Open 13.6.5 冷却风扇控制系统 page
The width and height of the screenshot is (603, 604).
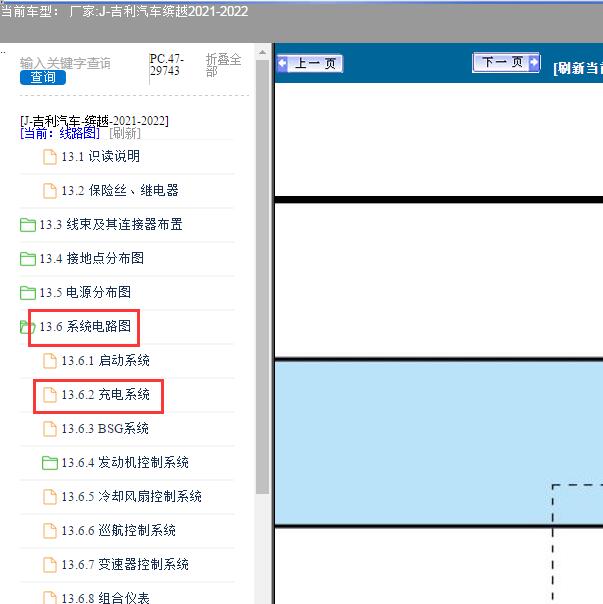tap(131, 496)
